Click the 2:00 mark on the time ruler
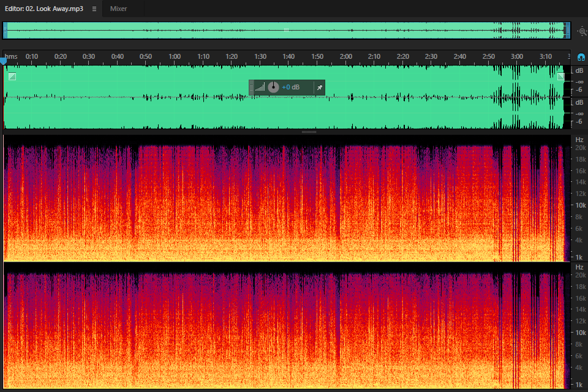 345,56
